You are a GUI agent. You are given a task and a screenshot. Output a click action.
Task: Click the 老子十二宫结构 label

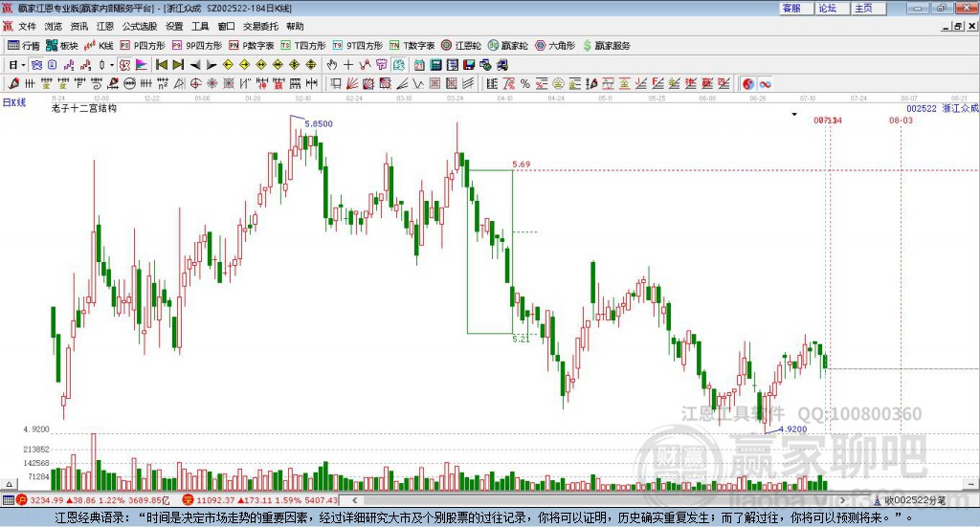[x=84, y=108]
